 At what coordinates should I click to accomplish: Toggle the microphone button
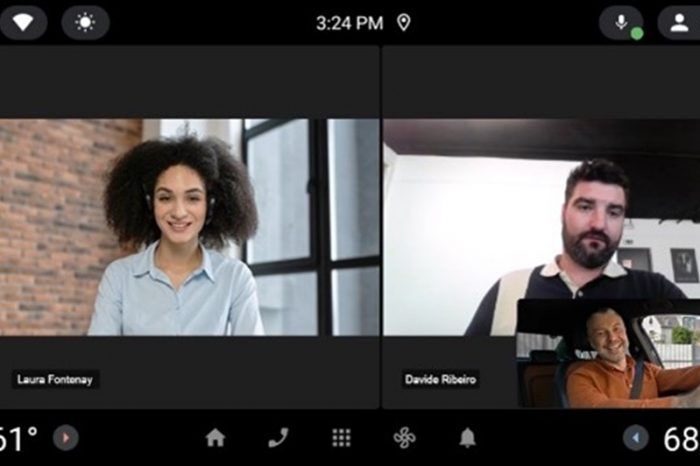coord(621,22)
